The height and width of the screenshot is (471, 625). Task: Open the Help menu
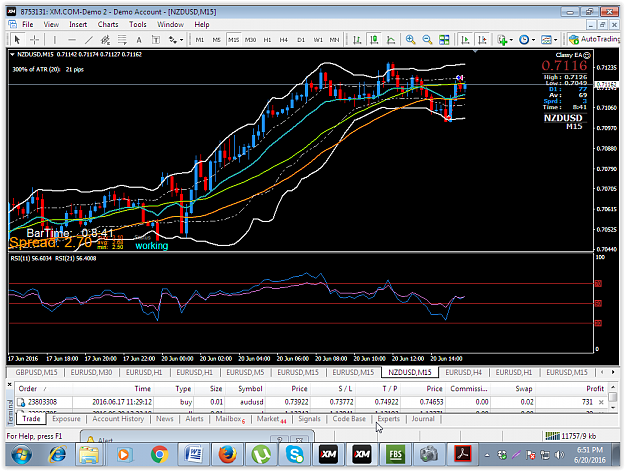point(202,24)
